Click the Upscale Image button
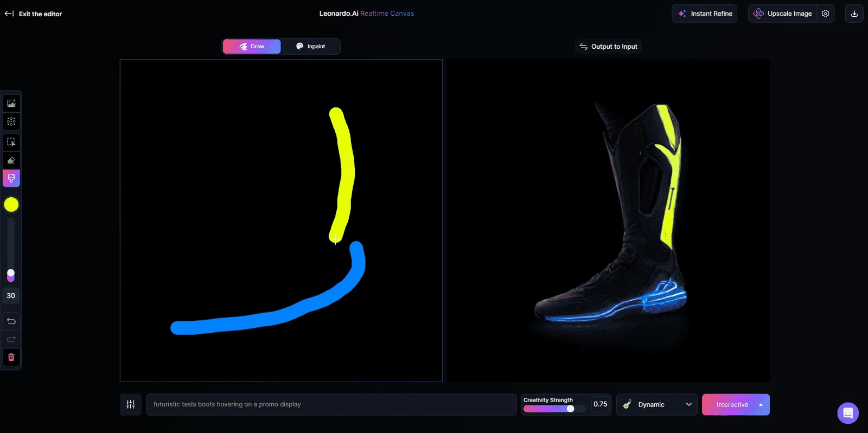The height and width of the screenshot is (433, 868). coord(782,14)
